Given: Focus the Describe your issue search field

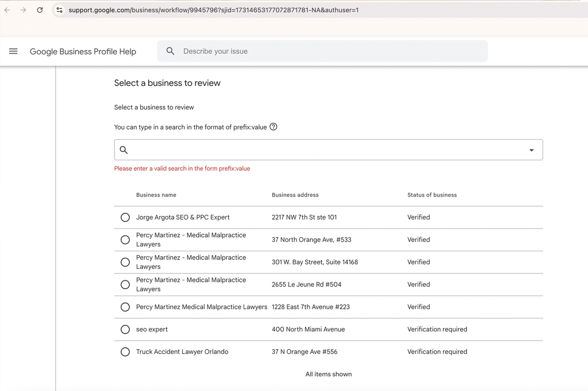Looking at the screenshot, I should 322,51.
